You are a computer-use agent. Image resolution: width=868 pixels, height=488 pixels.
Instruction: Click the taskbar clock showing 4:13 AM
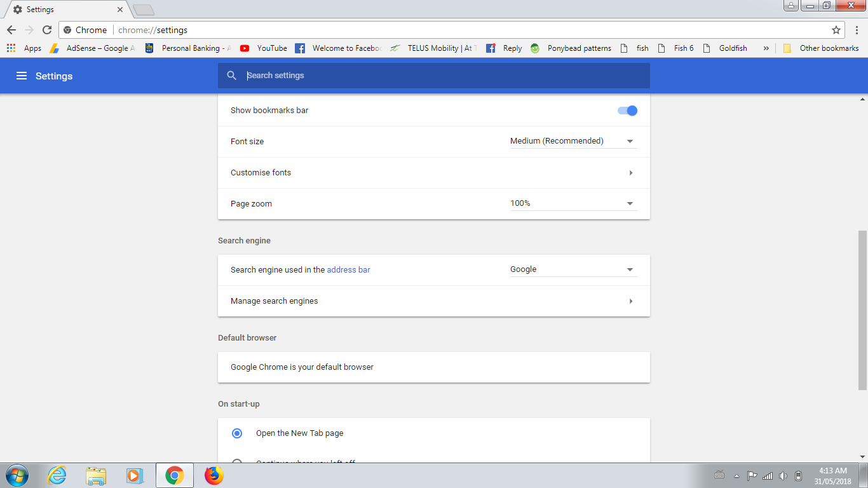coord(834,476)
